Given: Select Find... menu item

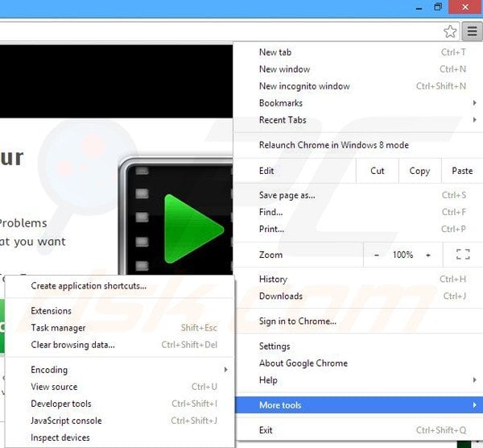Looking at the screenshot, I should click(359, 212).
